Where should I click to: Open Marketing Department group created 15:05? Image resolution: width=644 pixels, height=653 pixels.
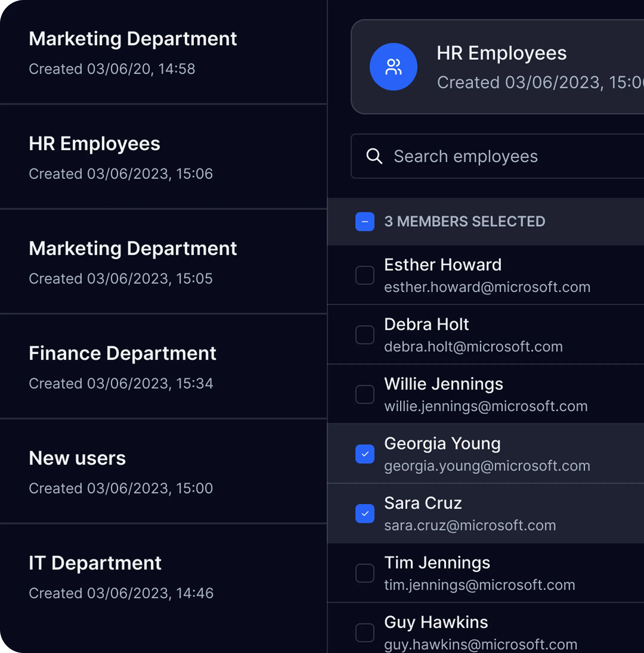tap(133, 262)
